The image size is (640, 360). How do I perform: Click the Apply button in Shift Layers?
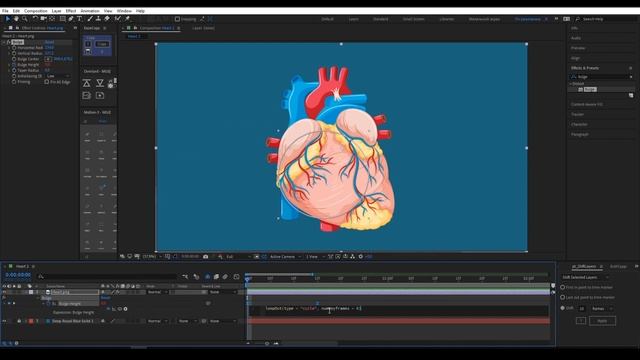[602, 321]
